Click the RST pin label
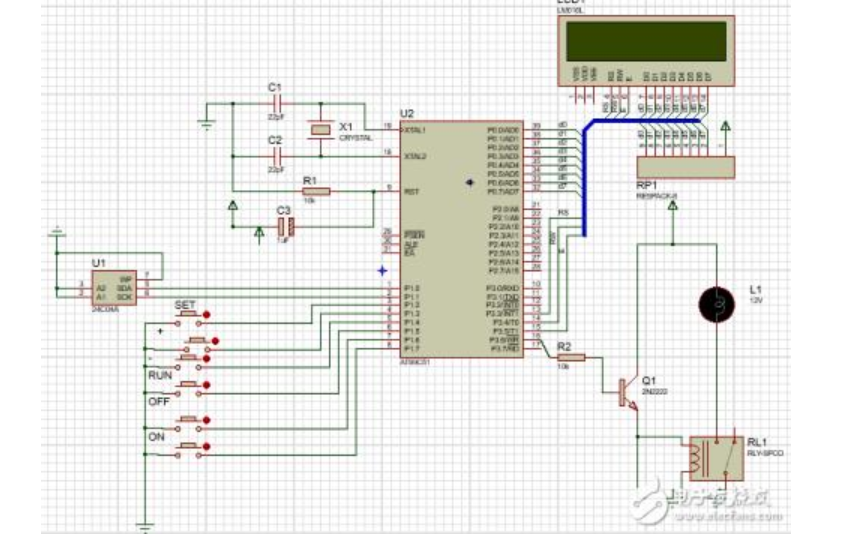The image size is (866, 541). click(x=411, y=192)
